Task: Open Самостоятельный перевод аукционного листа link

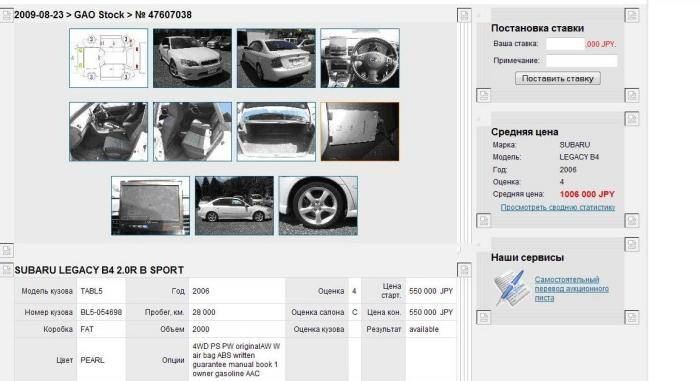Action: click(571, 289)
